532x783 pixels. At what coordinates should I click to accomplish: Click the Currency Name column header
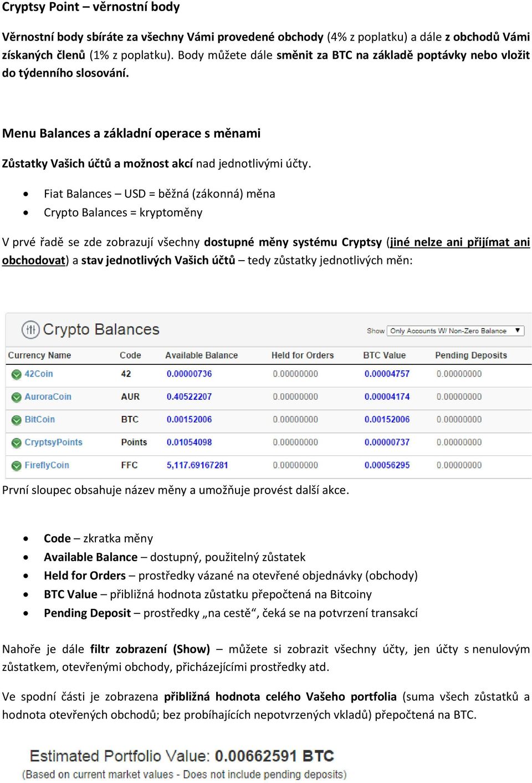point(39,355)
